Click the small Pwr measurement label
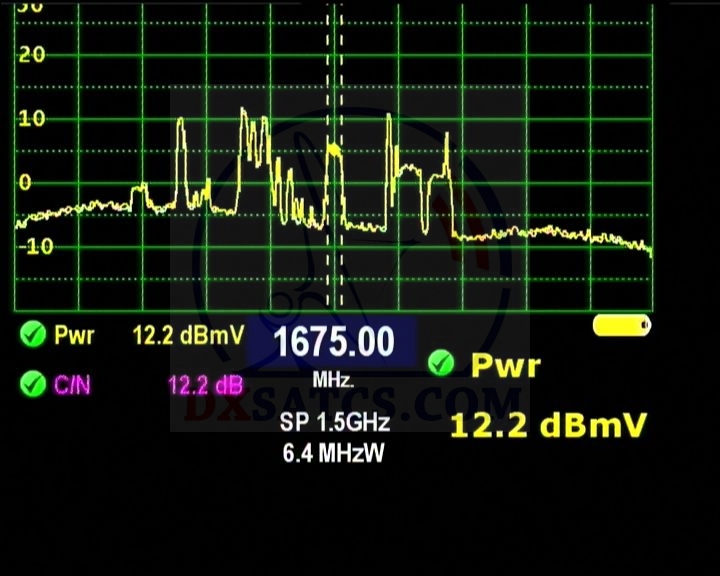Viewport: 720px width, 576px height. pyautogui.click(x=75, y=335)
